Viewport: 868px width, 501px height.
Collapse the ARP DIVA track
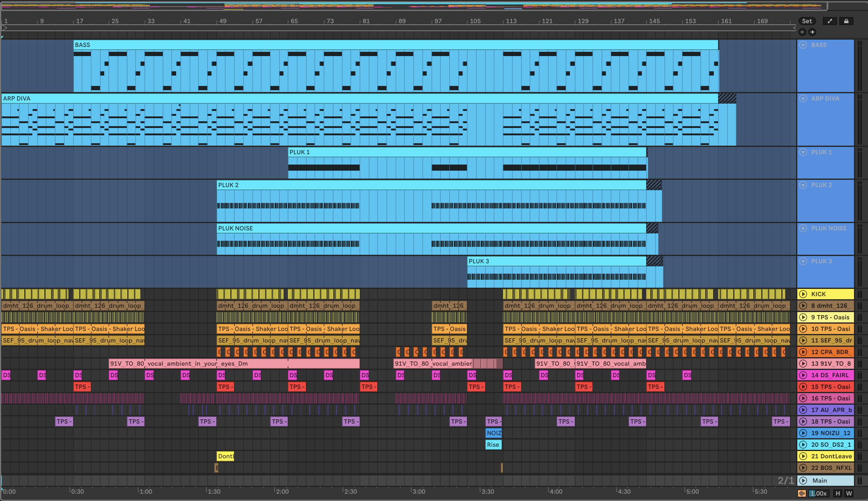803,98
